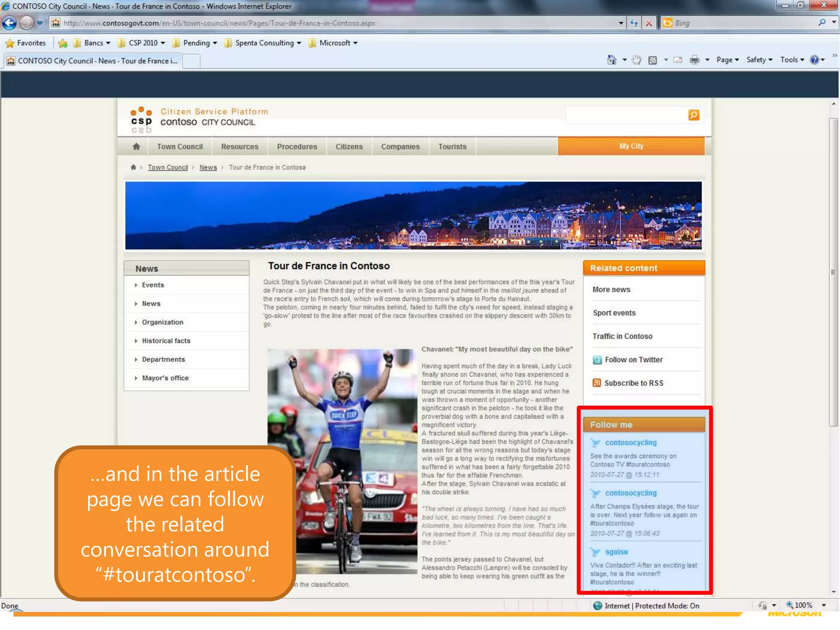Open the Page menu dropdown

click(728, 60)
